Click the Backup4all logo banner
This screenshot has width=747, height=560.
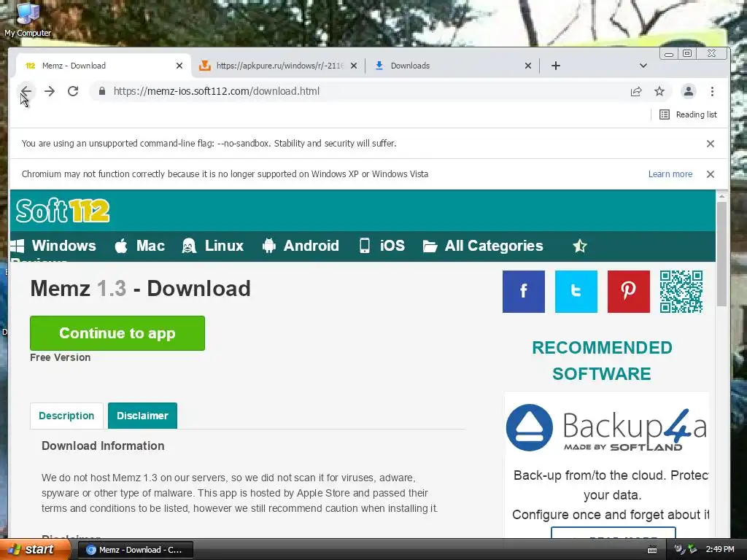click(606, 427)
